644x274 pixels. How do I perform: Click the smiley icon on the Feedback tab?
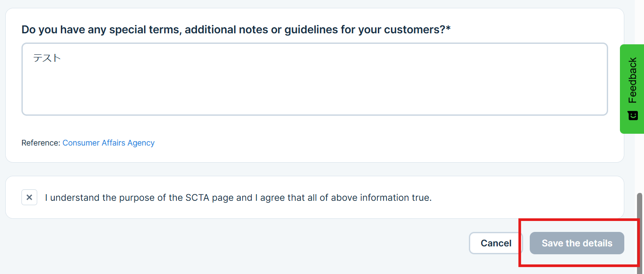pyautogui.click(x=632, y=115)
